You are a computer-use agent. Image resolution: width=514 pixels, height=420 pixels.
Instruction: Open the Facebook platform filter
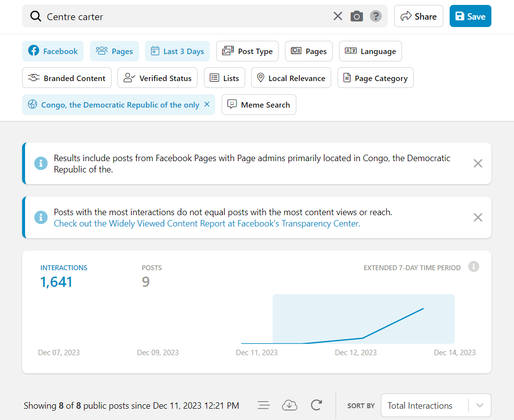pos(53,51)
